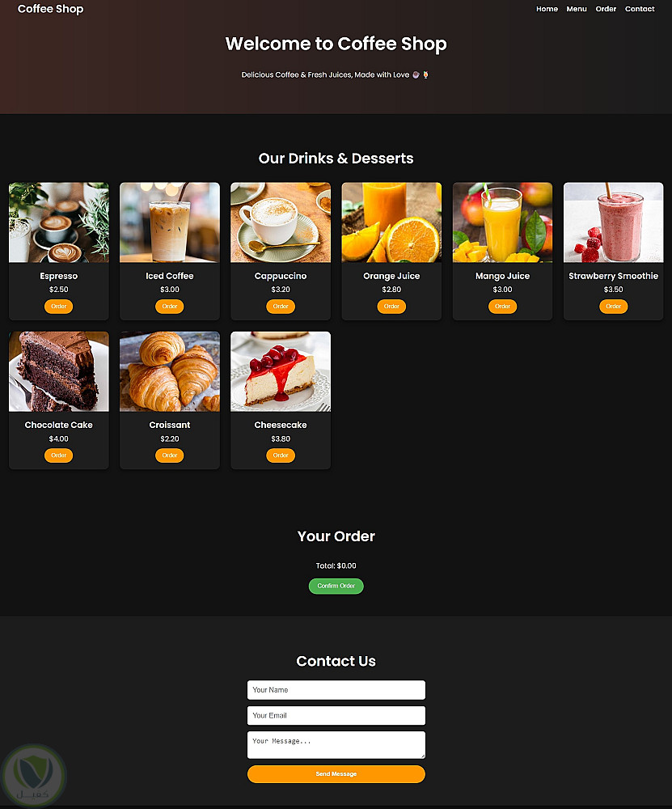Click into the Your Message text area
672x809 pixels.
(x=336, y=745)
